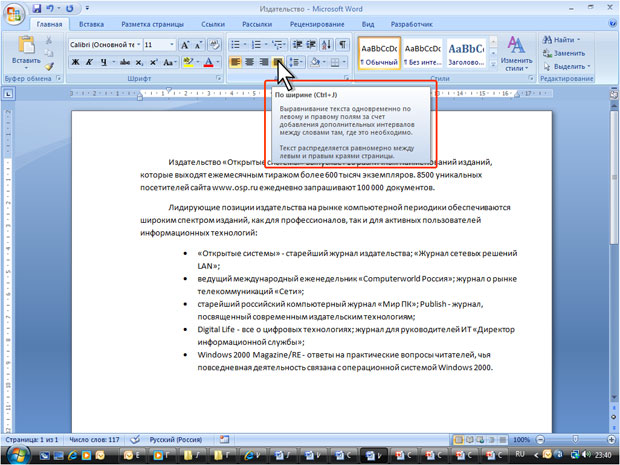Viewport: 620px width, 465px height.
Task: Switch to Full Screen Reading view
Action: (470, 439)
